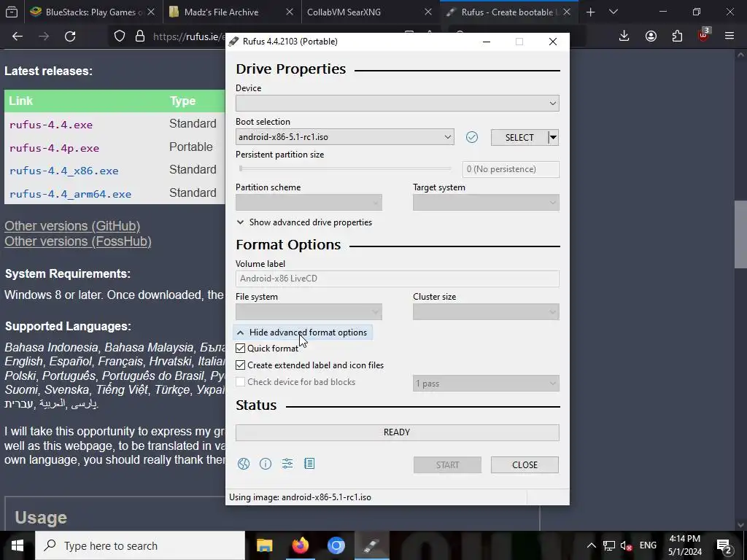Screen dimensions: 747x560
Task: Collapse Hide advanced format options
Action: coord(303,332)
